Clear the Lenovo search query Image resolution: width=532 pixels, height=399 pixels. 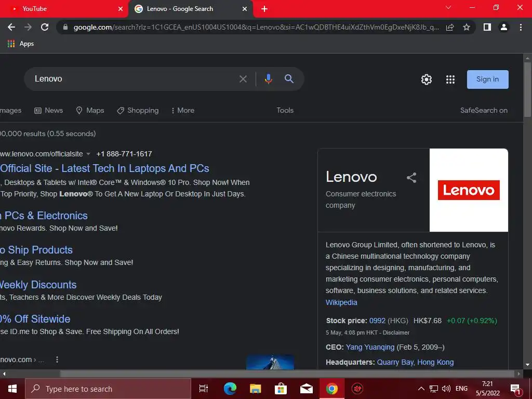[x=243, y=79]
